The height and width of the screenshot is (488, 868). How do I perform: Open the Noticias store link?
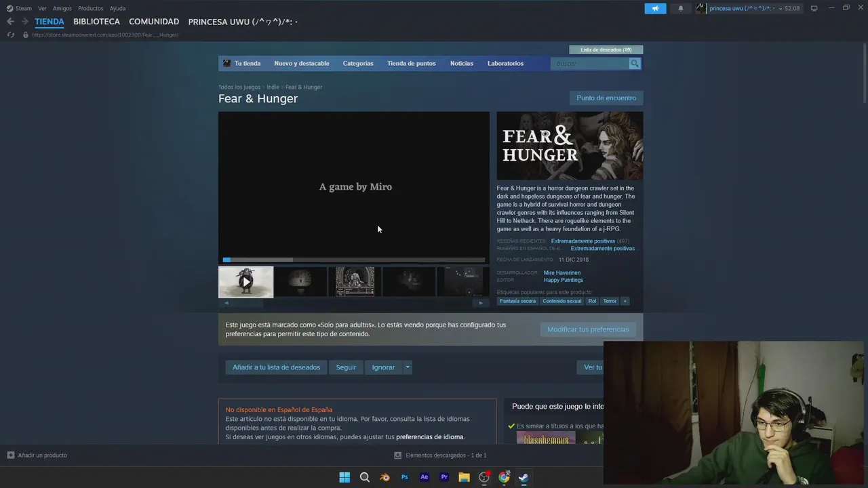point(462,63)
